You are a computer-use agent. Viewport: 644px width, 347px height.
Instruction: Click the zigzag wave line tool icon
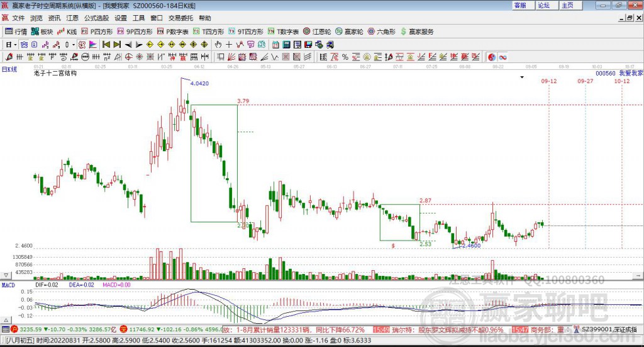pyautogui.click(x=275, y=57)
